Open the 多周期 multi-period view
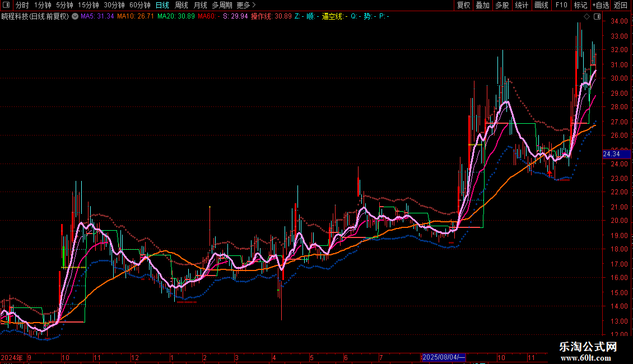The height and width of the screenshot is (364, 633). tap(222, 5)
